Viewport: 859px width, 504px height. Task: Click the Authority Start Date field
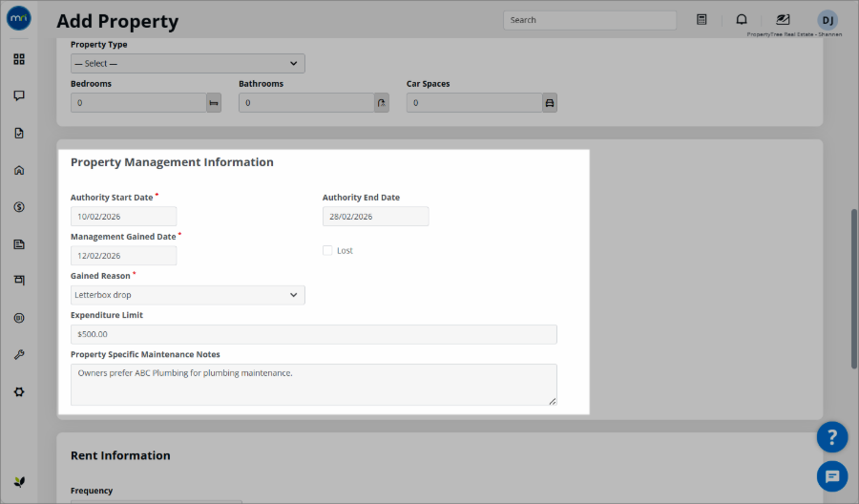124,217
